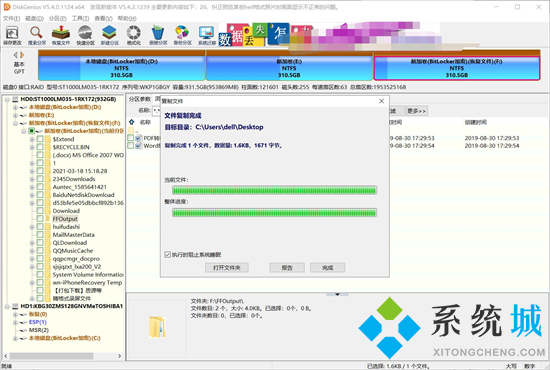The image size is (550, 370).
Task: Expand the Auntec_1585641421 folder node
Action: 32,187
